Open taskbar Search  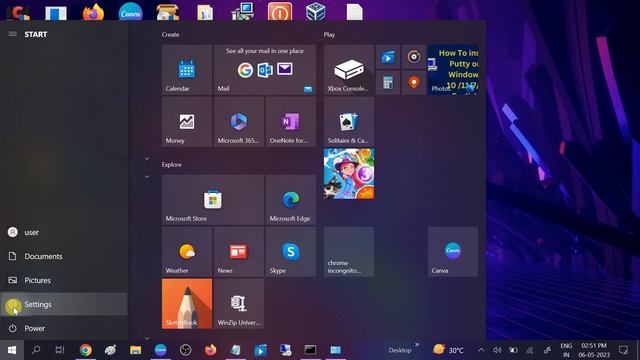point(36,350)
